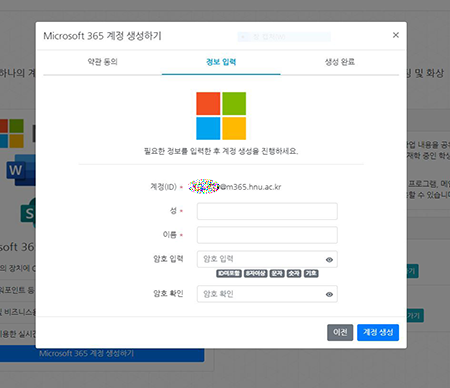Select the 정보 입력 tab
450x388 pixels.
tap(221, 62)
